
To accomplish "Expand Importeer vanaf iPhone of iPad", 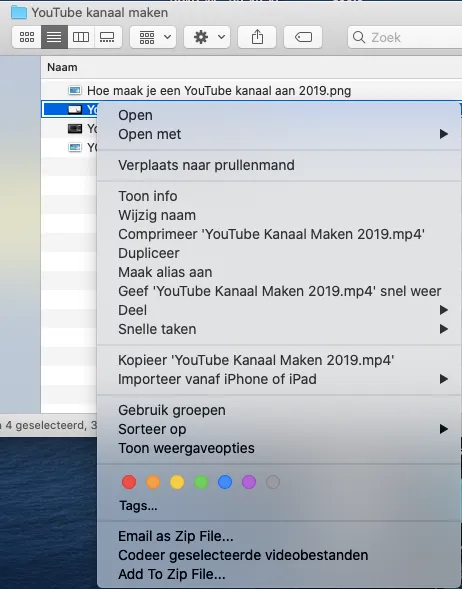I will tap(279, 379).
